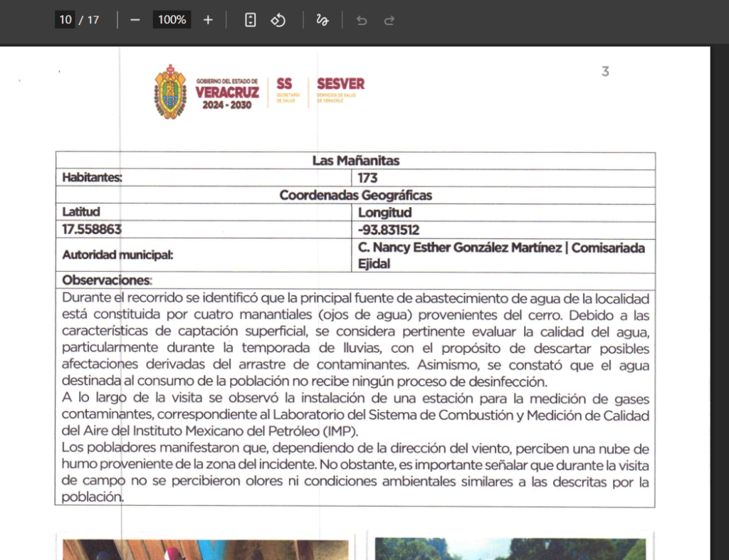Click the Habitantes value 173
The height and width of the screenshot is (560, 729).
coord(367,178)
